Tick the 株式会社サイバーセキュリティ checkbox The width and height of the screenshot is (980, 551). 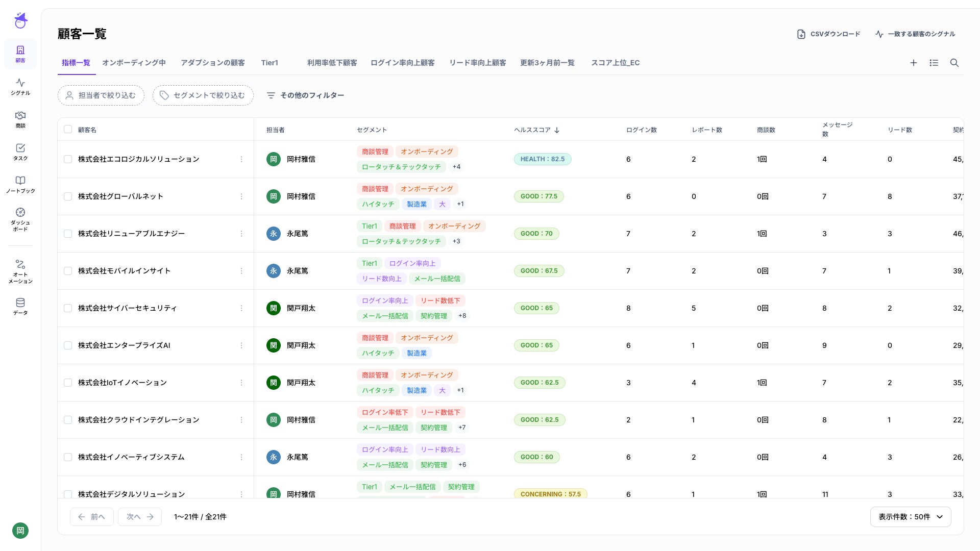click(x=68, y=308)
